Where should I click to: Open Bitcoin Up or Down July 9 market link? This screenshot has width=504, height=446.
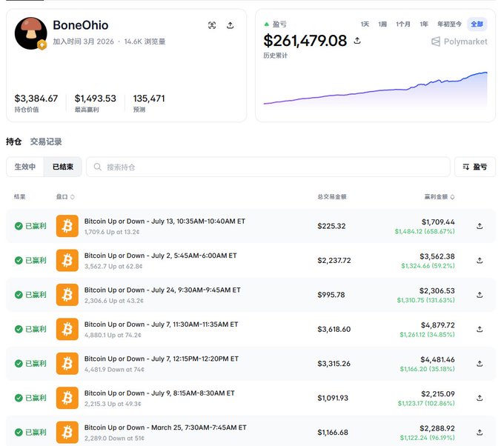pyautogui.click(x=159, y=393)
